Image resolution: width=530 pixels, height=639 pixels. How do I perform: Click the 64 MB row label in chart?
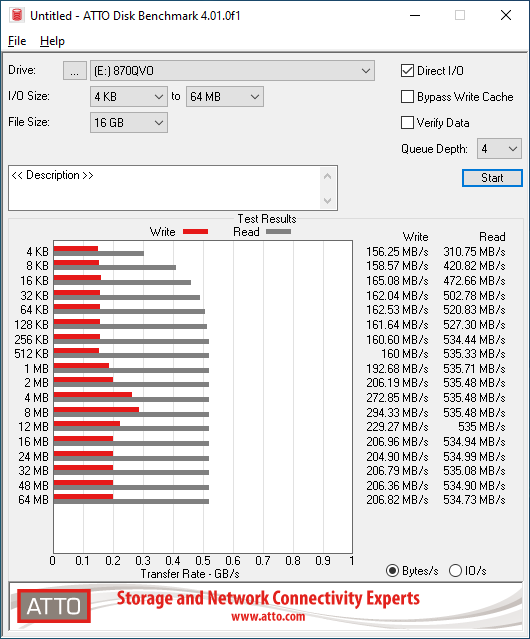pos(33,500)
